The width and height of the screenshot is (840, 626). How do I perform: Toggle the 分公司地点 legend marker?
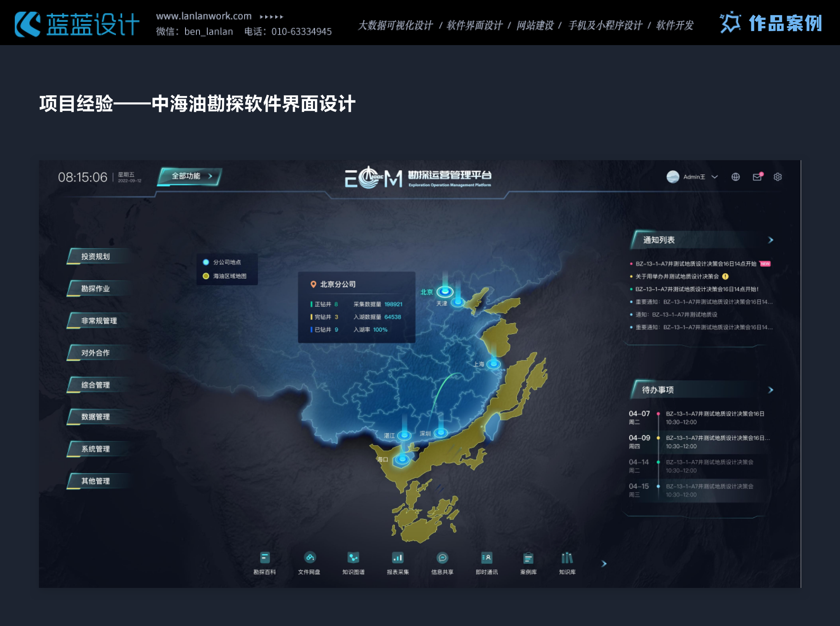206,262
